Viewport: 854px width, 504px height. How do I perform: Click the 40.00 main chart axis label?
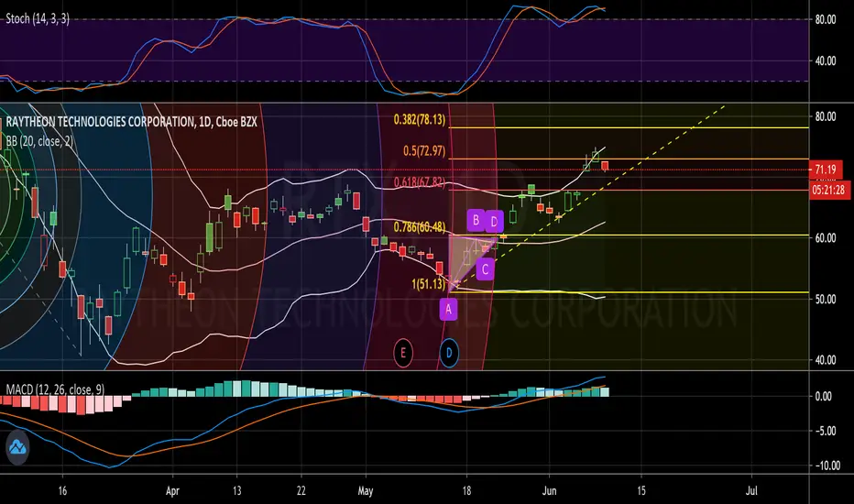pyautogui.click(x=825, y=360)
